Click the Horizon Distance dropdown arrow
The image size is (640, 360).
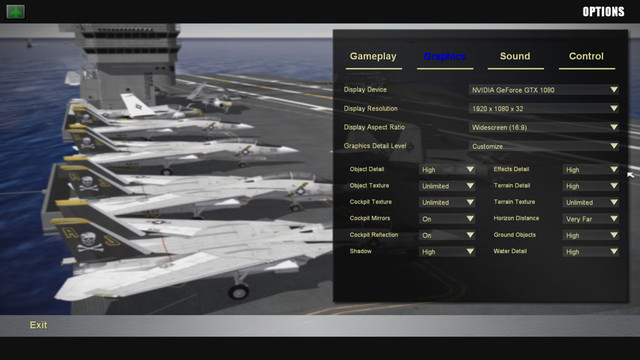click(x=613, y=219)
